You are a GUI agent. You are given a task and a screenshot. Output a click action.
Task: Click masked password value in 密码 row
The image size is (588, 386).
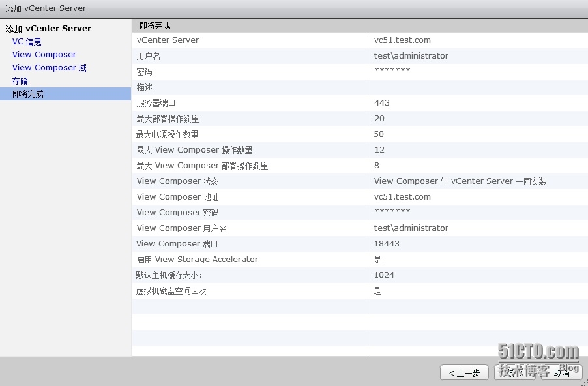(x=392, y=70)
